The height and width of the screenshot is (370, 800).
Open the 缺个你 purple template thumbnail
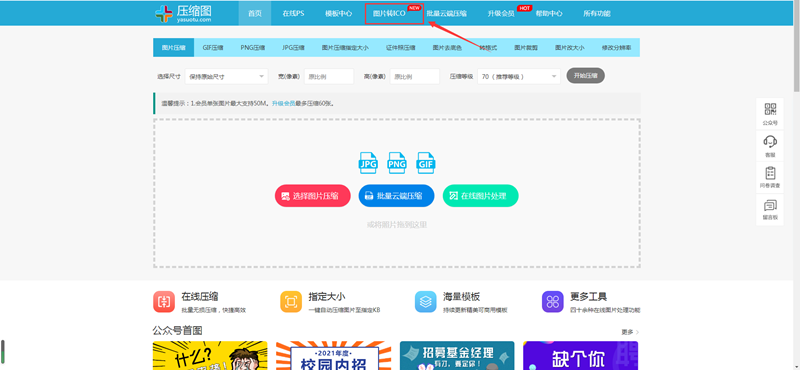pyautogui.click(x=581, y=356)
